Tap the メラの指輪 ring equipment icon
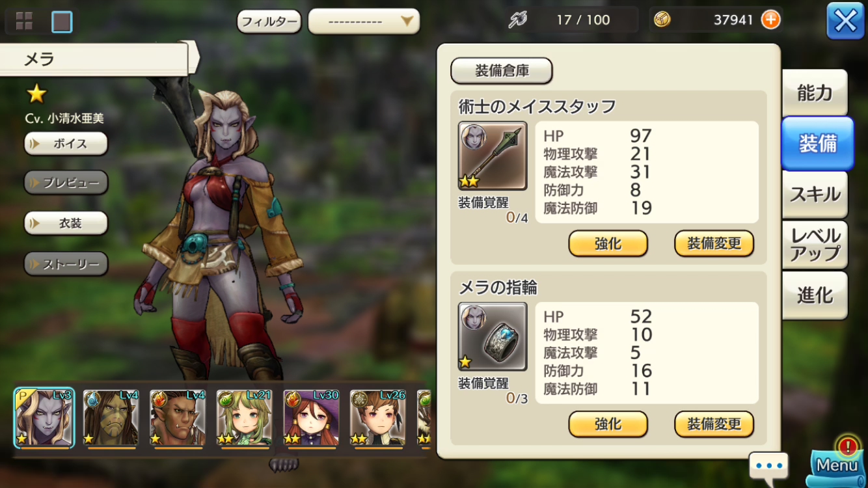868x488 pixels. (x=493, y=336)
